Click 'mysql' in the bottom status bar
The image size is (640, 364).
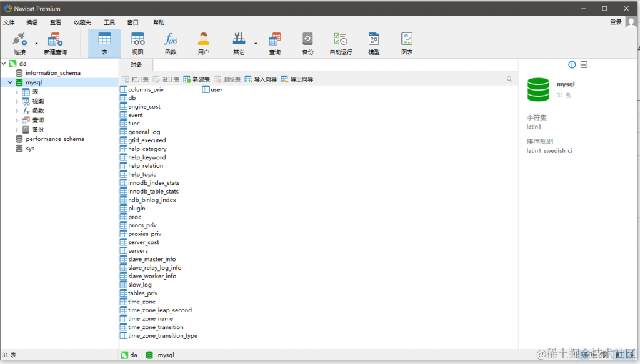[x=166, y=355]
